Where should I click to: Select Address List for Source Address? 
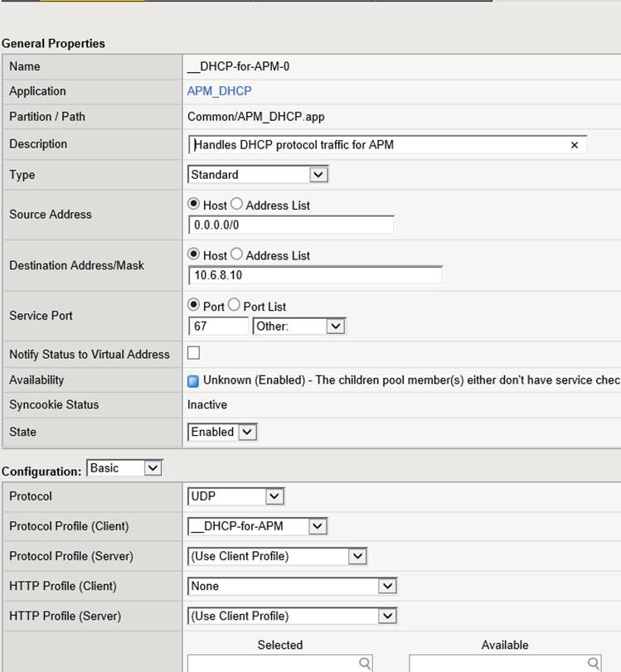tap(236, 204)
